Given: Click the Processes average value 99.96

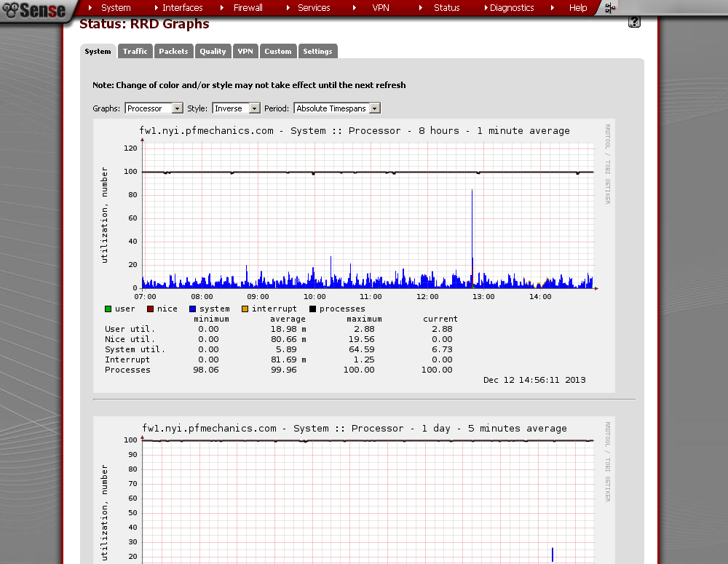Looking at the screenshot, I should pos(284,370).
